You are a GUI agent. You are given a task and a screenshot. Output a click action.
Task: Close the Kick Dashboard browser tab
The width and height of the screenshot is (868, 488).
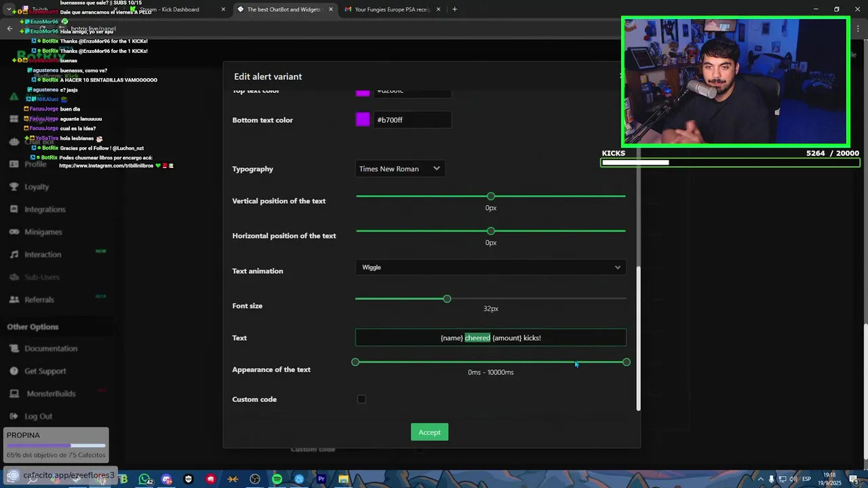[x=223, y=9]
